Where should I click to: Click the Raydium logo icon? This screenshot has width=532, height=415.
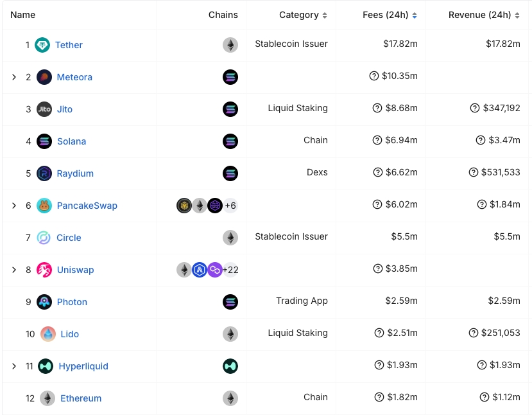(44, 173)
